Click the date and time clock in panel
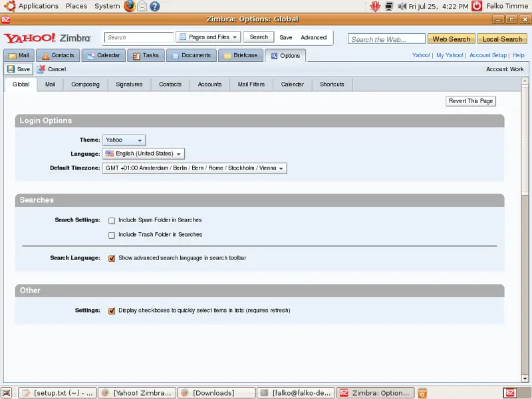This screenshot has width=532, height=399. pos(438,6)
